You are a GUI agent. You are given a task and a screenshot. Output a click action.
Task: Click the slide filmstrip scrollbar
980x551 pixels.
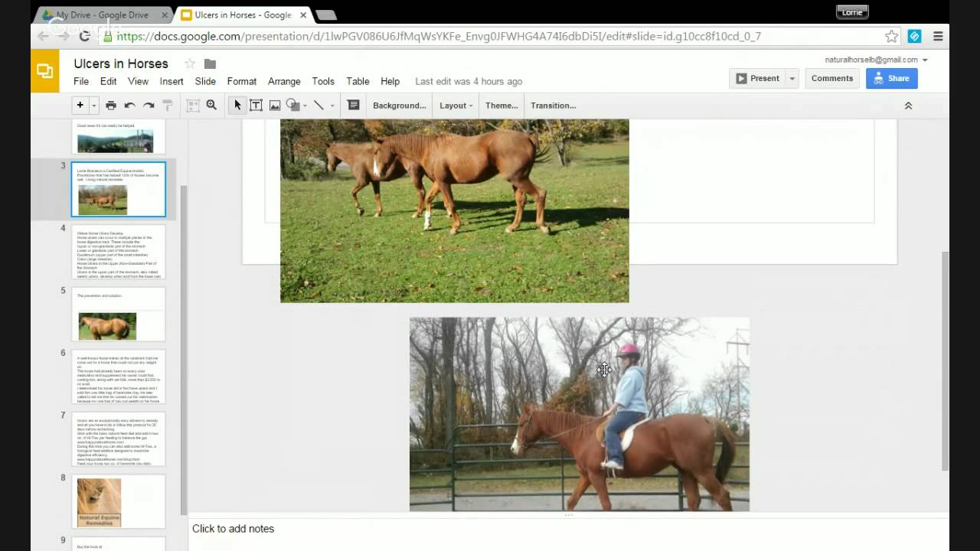tap(184, 350)
